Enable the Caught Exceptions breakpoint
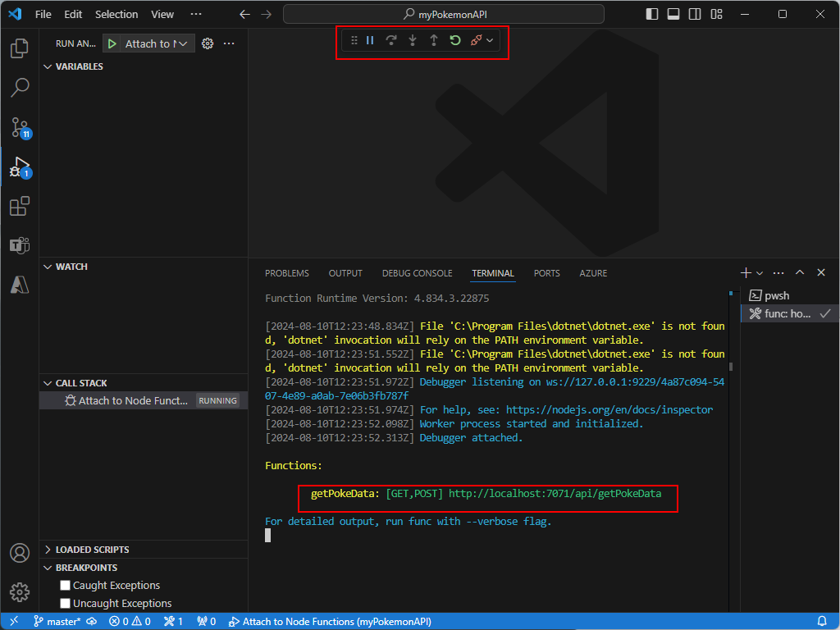Image resolution: width=840 pixels, height=630 pixels. [x=66, y=586]
